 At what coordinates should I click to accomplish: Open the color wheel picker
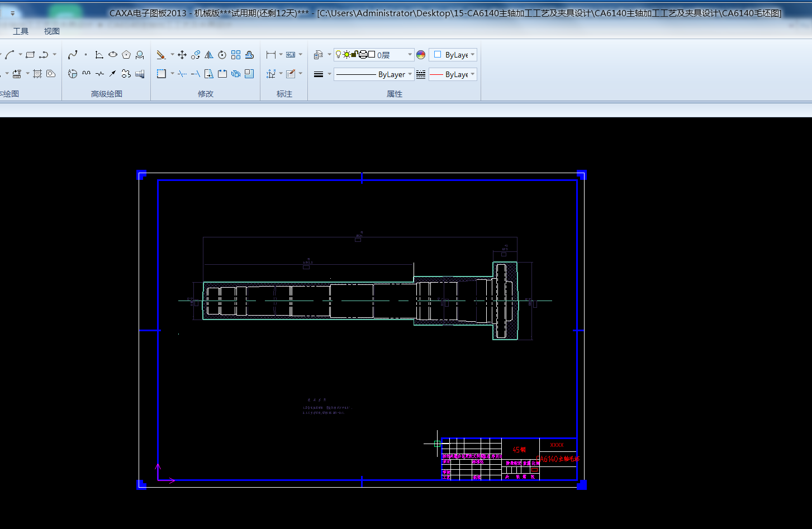tap(421, 55)
